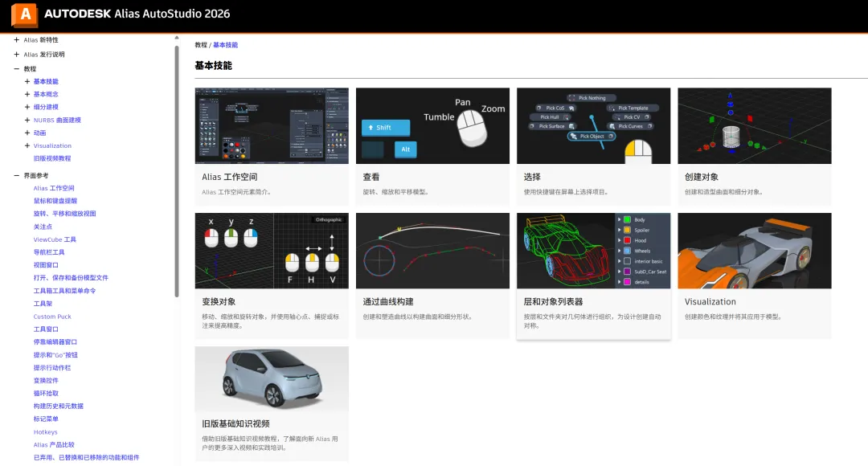Click the Autodesk orange A logo

point(24,14)
